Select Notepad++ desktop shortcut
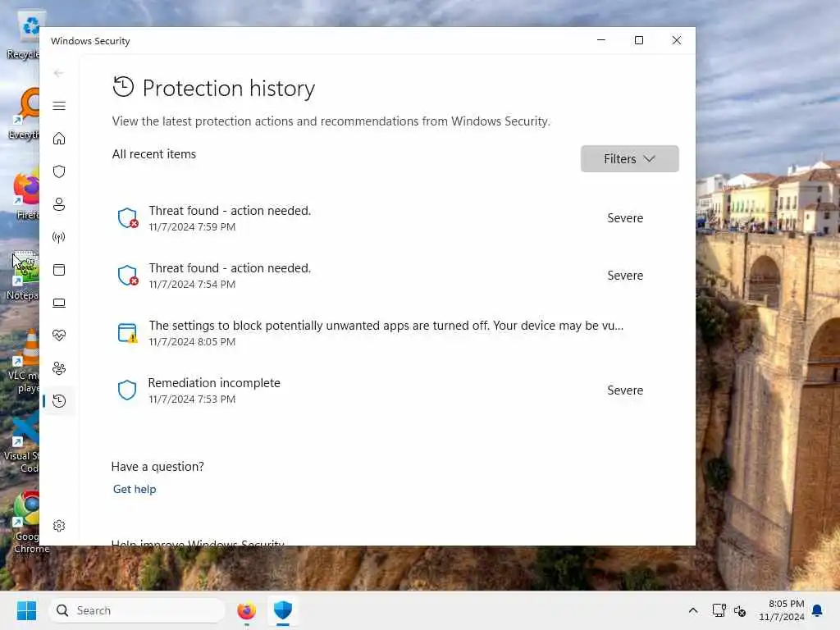 [22, 276]
